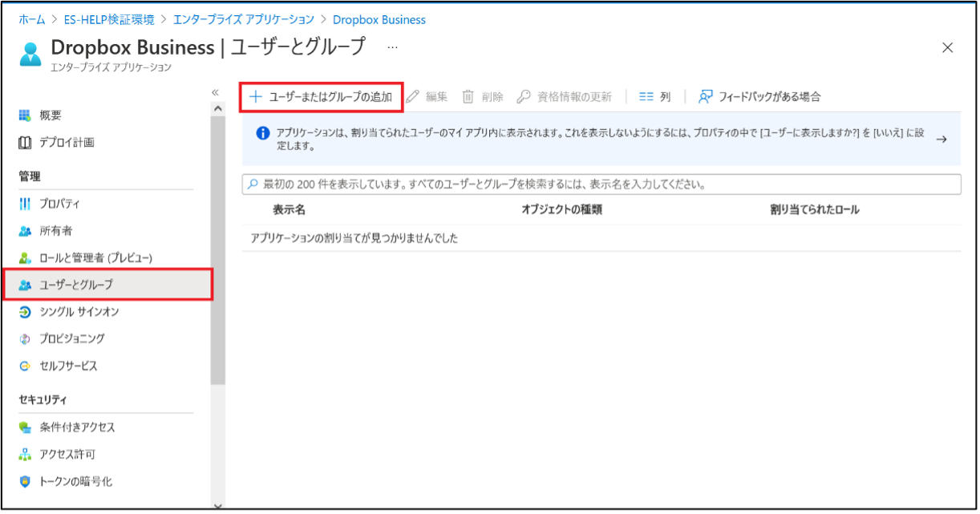Click the プロビジョニング icon
Viewport: 980px width, 514px height.
[25, 339]
